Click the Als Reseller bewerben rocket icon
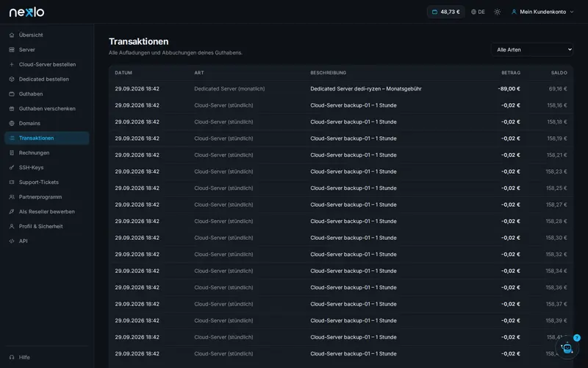Image resolution: width=588 pixels, height=368 pixels. [12, 211]
